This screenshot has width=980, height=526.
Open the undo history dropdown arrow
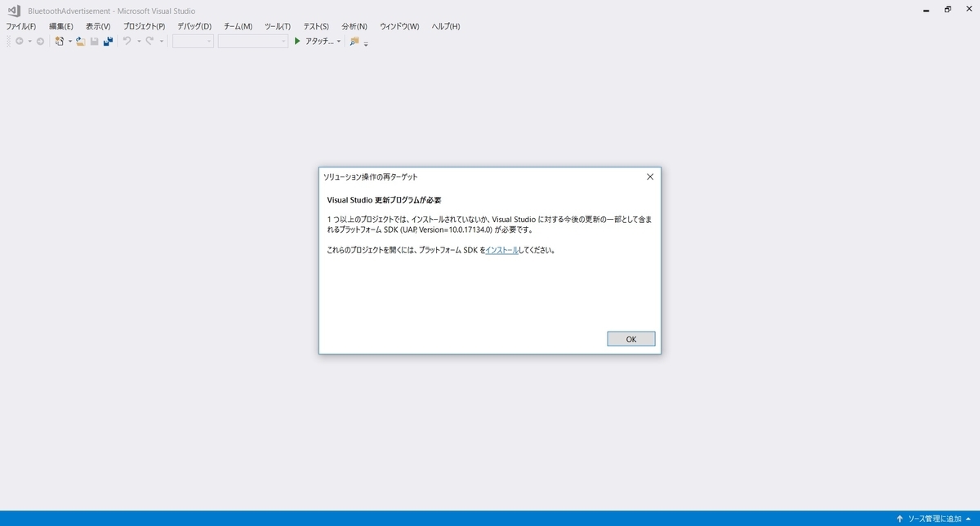(139, 41)
